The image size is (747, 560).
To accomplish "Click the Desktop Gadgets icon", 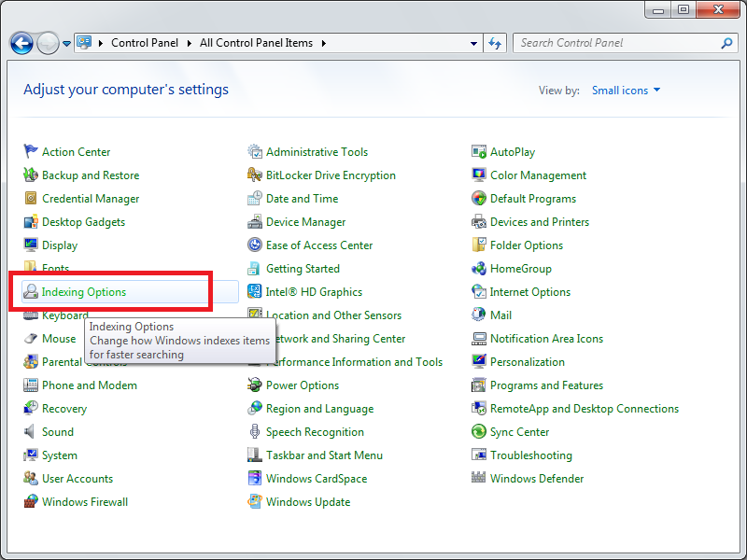I will coord(31,221).
